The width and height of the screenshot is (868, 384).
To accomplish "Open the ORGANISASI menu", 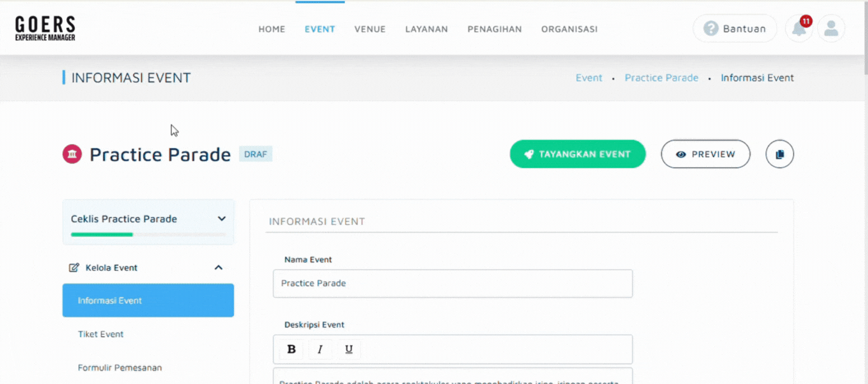I will click(x=569, y=29).
